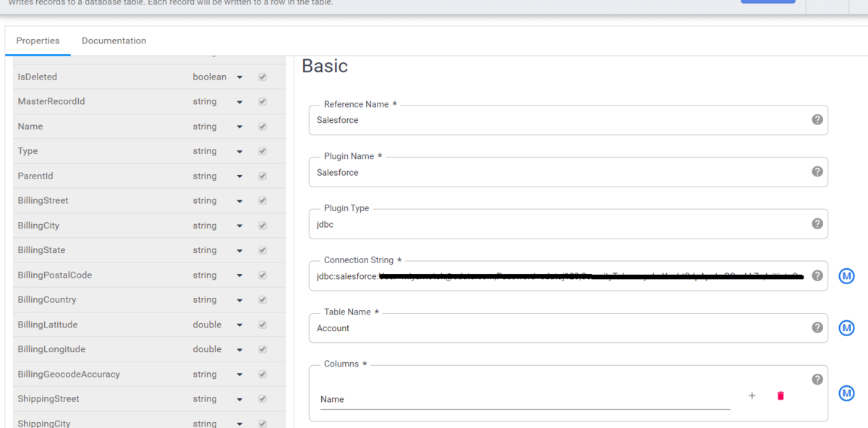Open type dropdown for ShippingStreet
This screenshot has height=428, width=868.
[218, 399]
